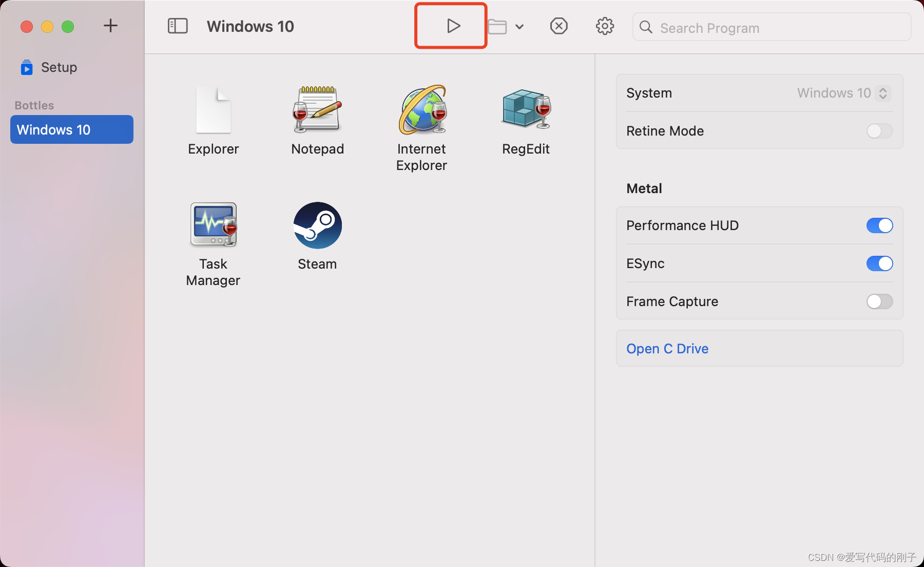The height and width of the screenshot is (567, 924).
Task: Open the System Windows 10 version dropdown
Action: click(844, 93)
